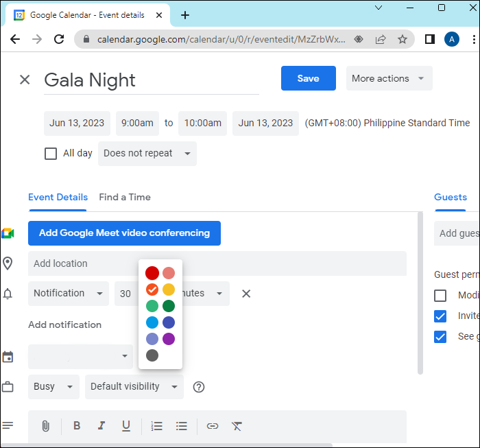Toggle the Modify event guest permission

pyautogui.click(x=440, y=296)
